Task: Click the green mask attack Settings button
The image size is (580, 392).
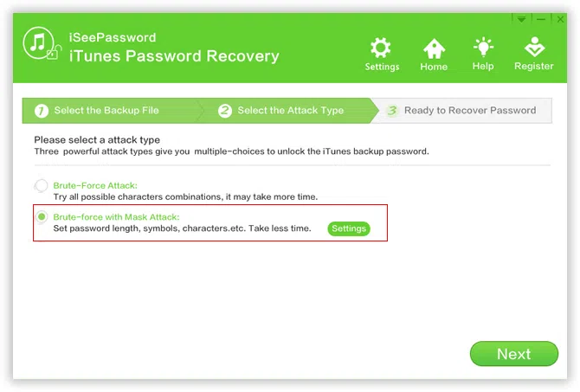Action: pos(348,228)
